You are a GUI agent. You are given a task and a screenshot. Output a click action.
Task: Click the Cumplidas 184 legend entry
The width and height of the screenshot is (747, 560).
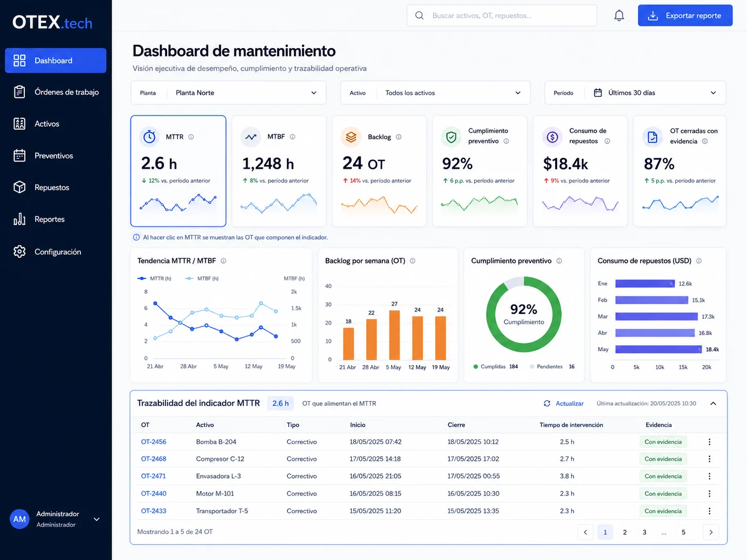tap(496, 367)
